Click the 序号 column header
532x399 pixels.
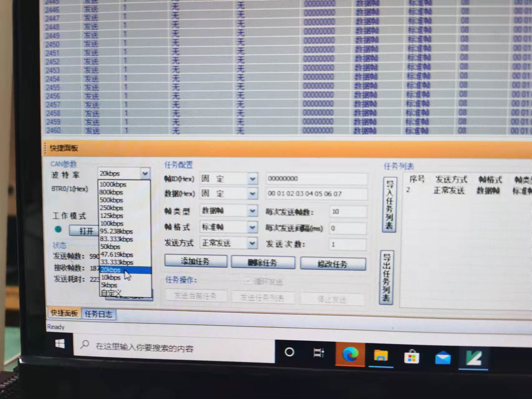pos(417,179)
